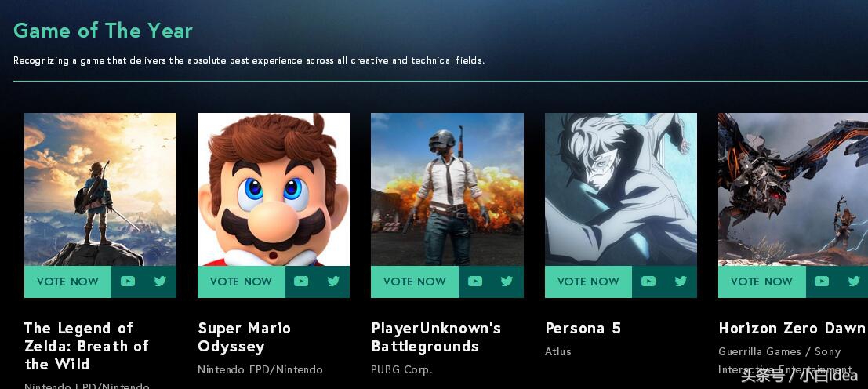Open YouTube icon under Persona 5

(x=648, y=282)
